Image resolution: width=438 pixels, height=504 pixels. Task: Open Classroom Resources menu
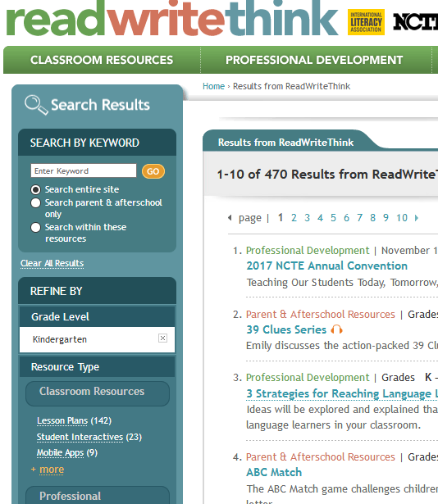[102, 60]
